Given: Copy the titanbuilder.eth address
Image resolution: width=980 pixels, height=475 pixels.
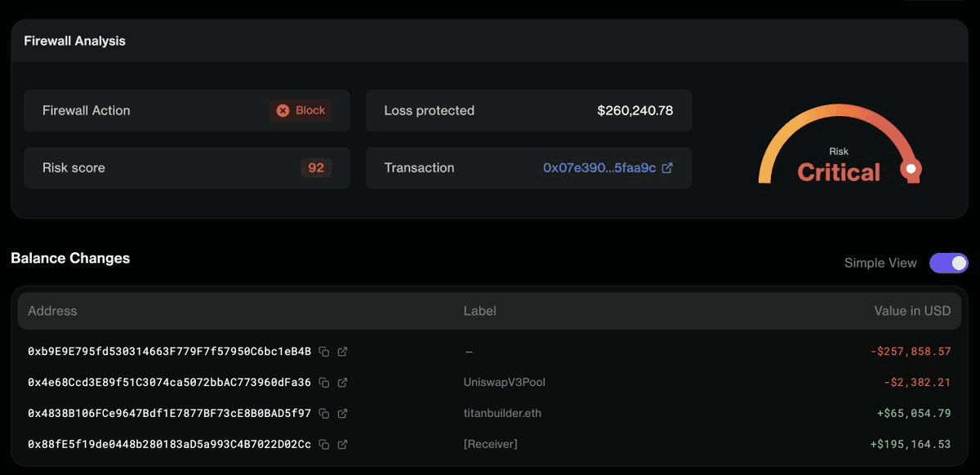Looking at the screenshot, I should (x=324, y=414).
